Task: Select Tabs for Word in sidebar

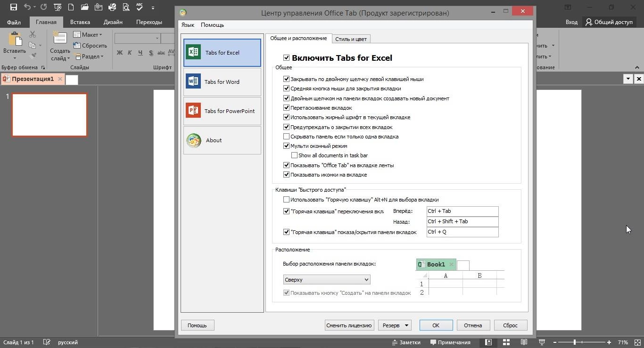Action: [x=222, y=82]
